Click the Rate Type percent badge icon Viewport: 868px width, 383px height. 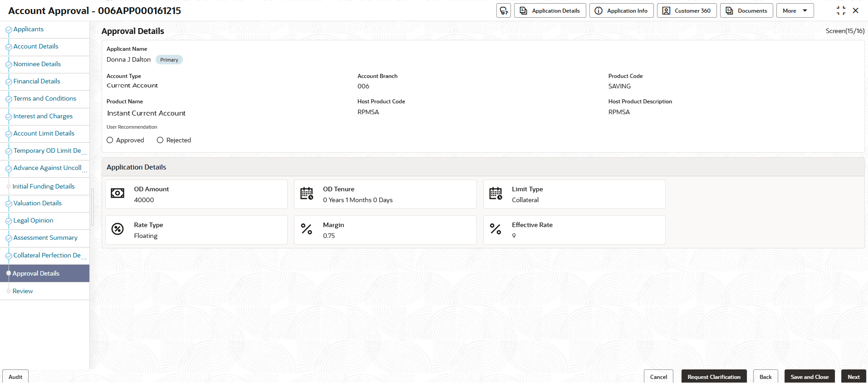point(118,229)
